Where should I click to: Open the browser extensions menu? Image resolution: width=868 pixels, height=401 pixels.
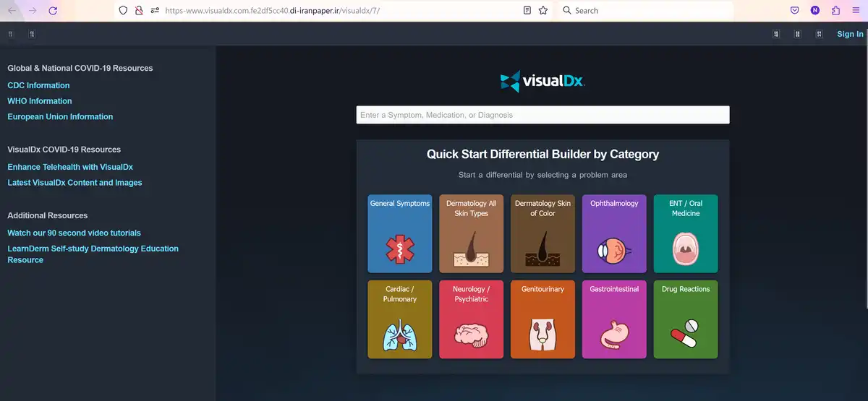pos(836,11)
